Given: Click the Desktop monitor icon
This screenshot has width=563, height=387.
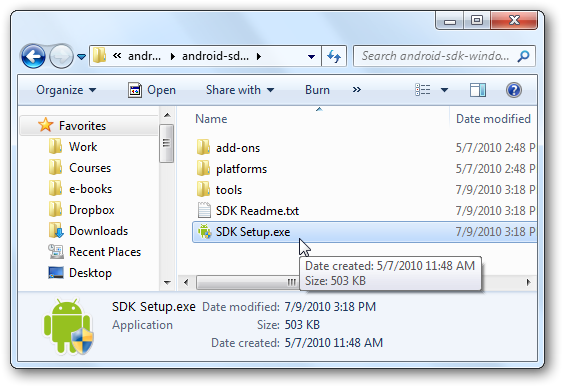Looking at the screenshot, I should coord(56,272).
